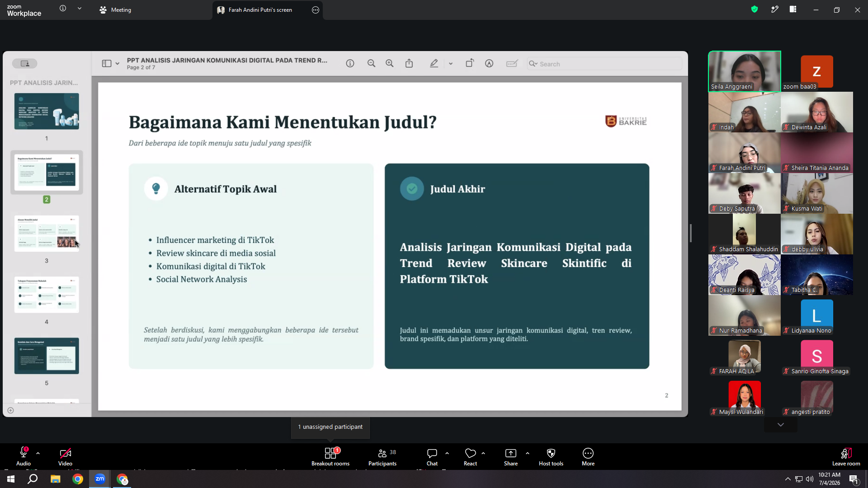Select slide 3 thumbnail in sidebar

[47, 234]
